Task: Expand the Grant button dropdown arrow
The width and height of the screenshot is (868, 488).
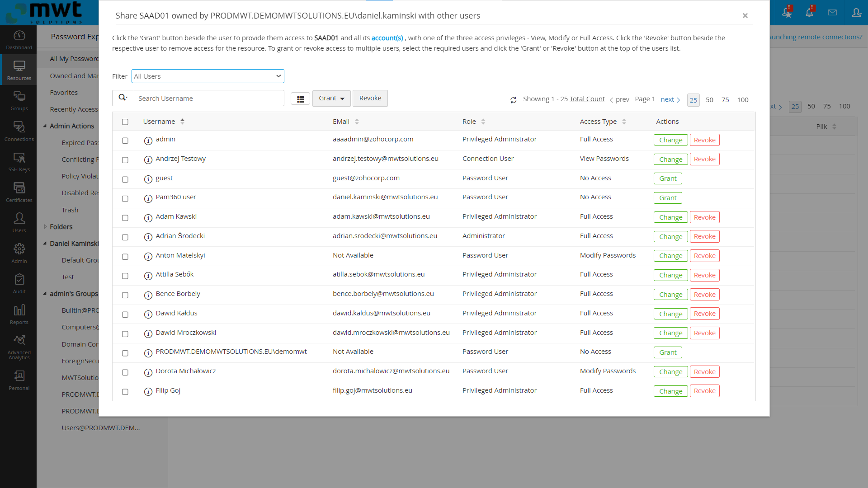Action: click(341, 98)
